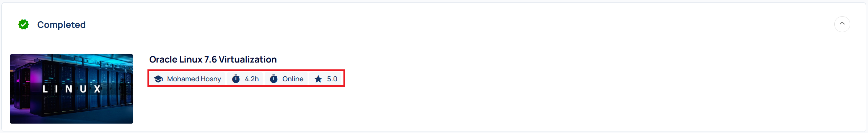Click the graduation cap instructor icon

tap(158, 79)
